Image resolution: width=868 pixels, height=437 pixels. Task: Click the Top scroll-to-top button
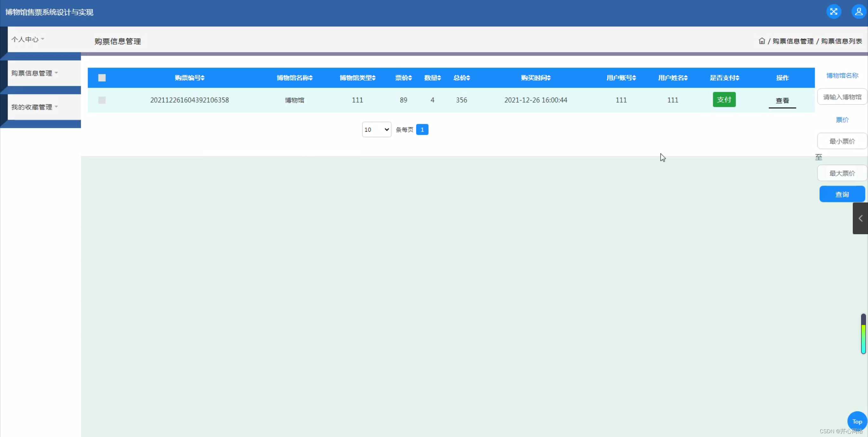pyautogui.click(x=857, y=421)
